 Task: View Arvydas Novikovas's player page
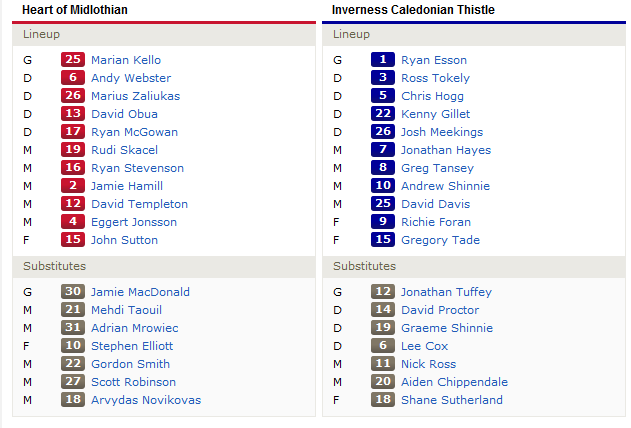point(146,400)
